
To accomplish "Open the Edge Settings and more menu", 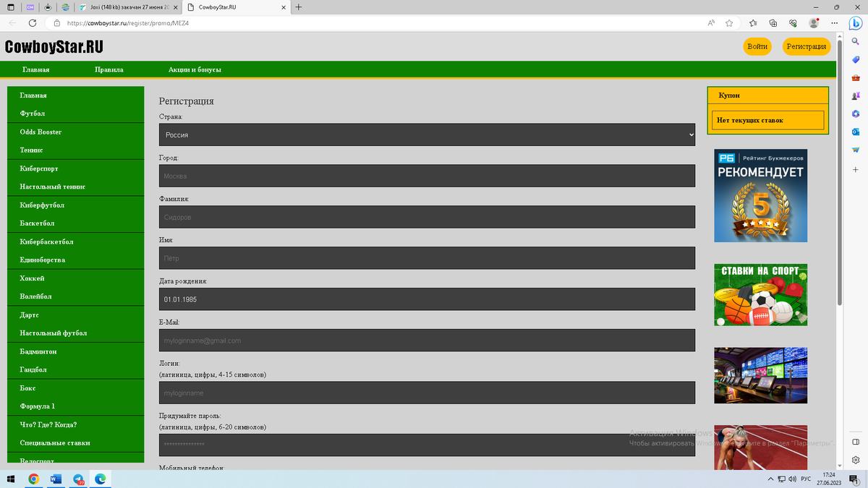I will click(x=834, y=23).
